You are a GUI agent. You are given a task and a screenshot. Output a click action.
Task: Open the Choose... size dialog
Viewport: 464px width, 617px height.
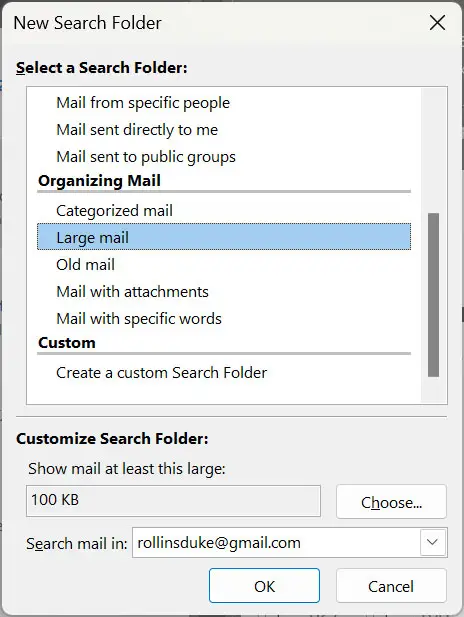point(391,502)
